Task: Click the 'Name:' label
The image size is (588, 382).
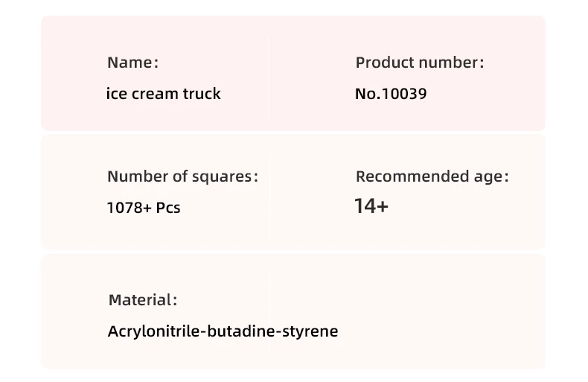Action: point(132,63)
